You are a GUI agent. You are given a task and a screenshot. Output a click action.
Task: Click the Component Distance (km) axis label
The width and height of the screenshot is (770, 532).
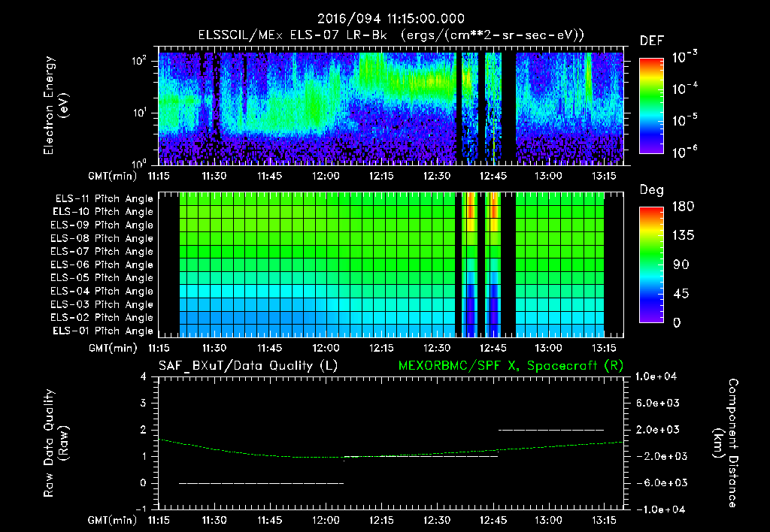[x=725, y=443]
